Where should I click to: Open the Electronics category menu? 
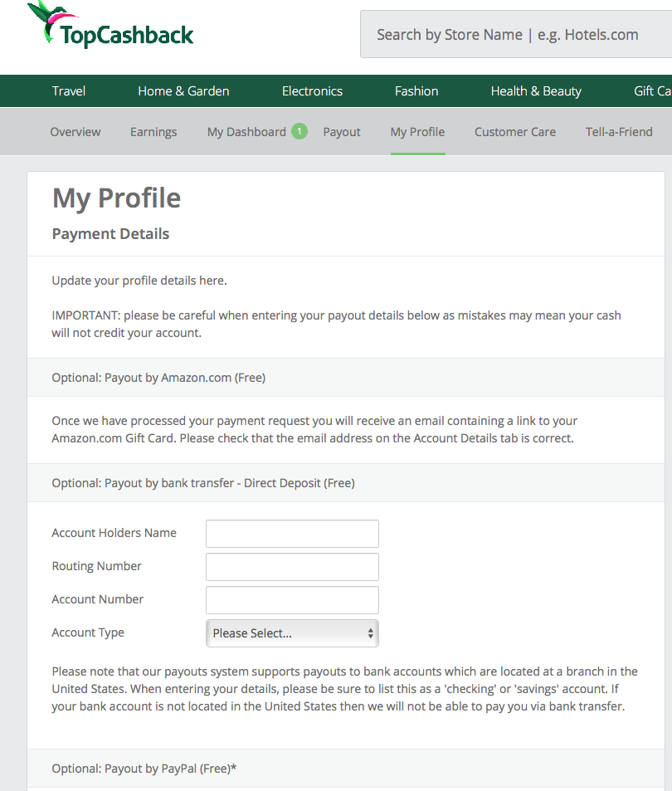pyautogui.click(x=312, y=91)
